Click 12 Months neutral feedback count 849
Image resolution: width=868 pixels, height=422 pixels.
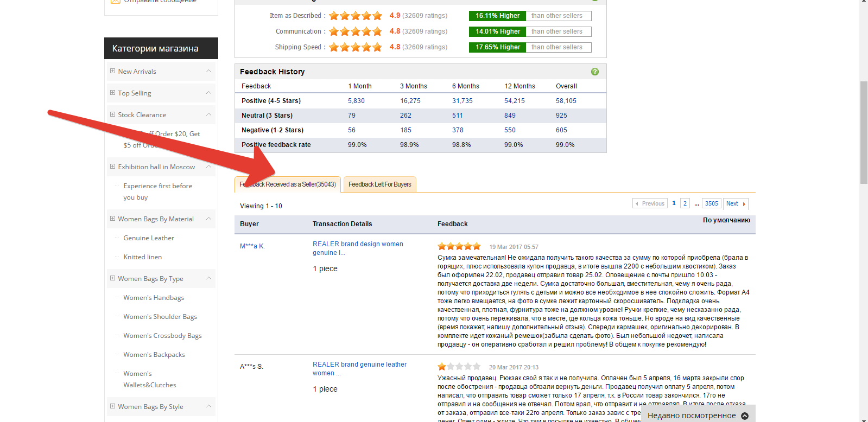tap(510, 116)
